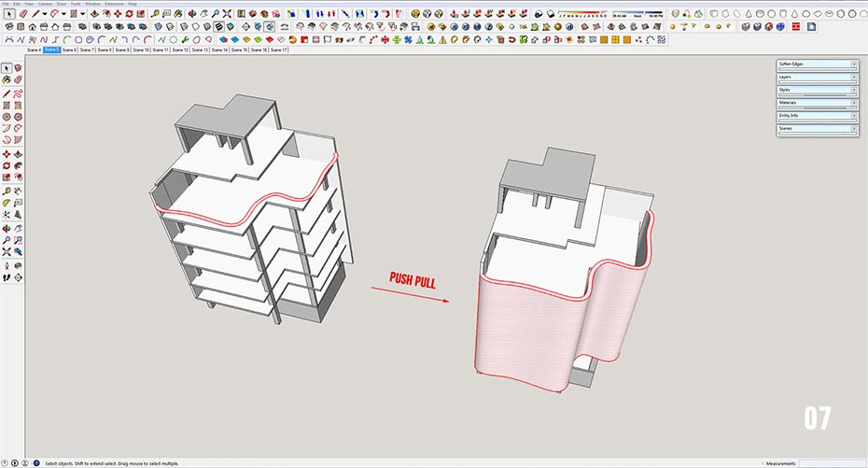Open the Camera menu
Image resolution: width=868 pixels, height=468 pixels.
coord(45,4)
